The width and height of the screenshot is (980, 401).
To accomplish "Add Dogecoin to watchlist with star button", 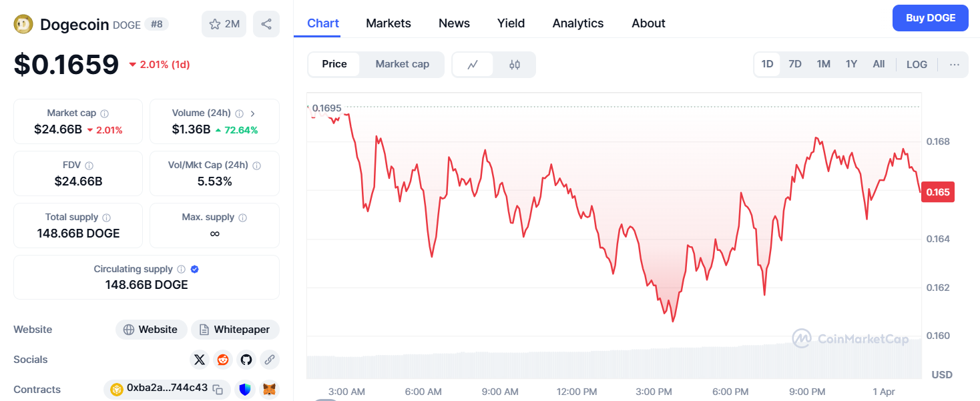I will (x=224, y=24).
